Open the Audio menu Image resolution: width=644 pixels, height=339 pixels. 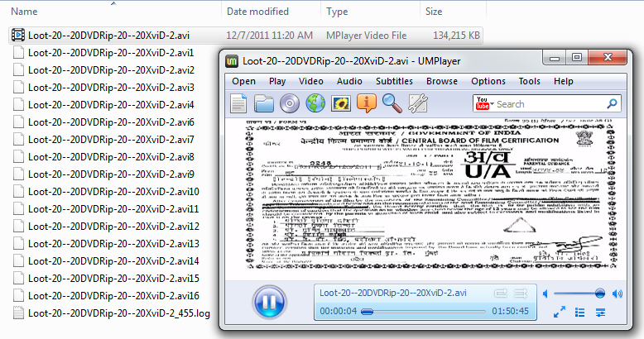click(349, 81)
